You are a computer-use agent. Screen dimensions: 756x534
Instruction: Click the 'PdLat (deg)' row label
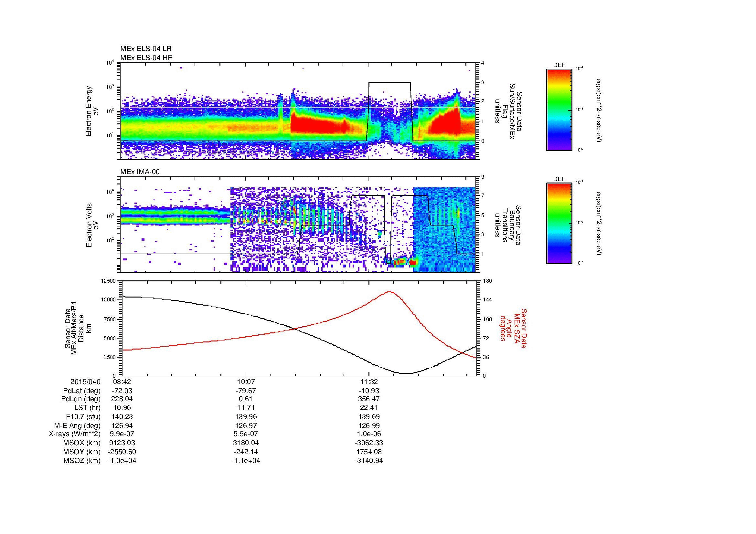(x=82, y=391)
